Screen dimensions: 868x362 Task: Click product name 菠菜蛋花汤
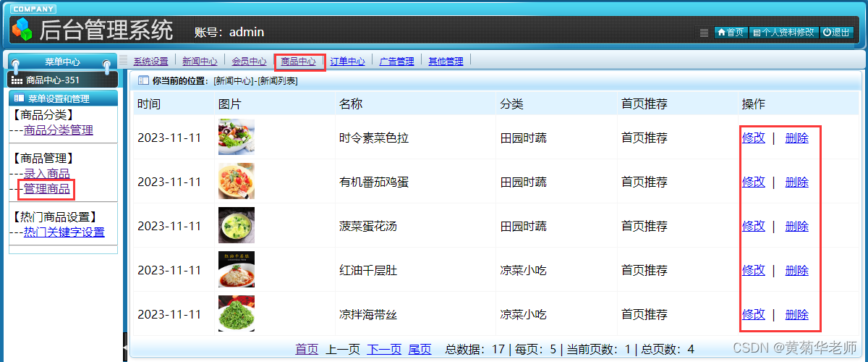click(x=368, y=226)
